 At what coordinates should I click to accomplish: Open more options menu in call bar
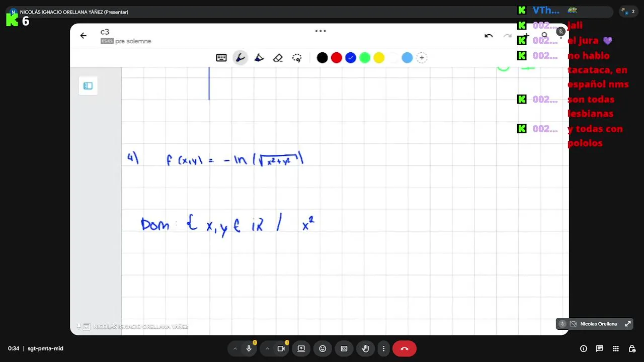pos(383,348)
